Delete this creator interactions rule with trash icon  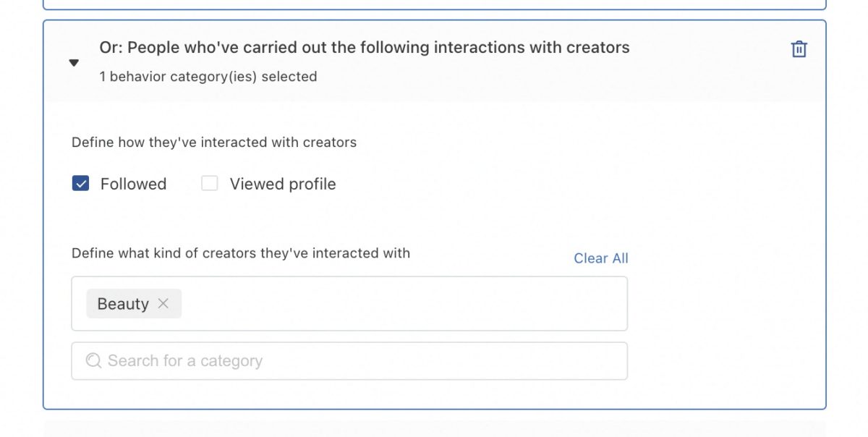coord(799,49)
